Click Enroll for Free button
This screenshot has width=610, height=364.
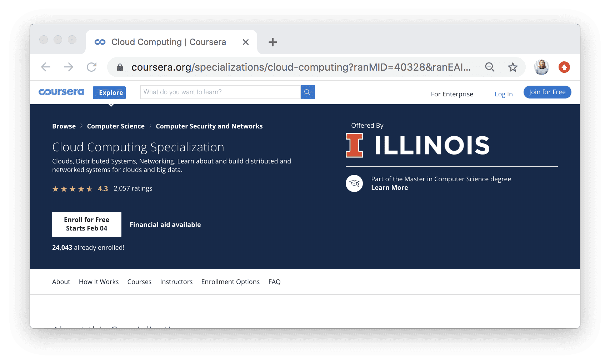pyautogui.click(x=87, y=224)
